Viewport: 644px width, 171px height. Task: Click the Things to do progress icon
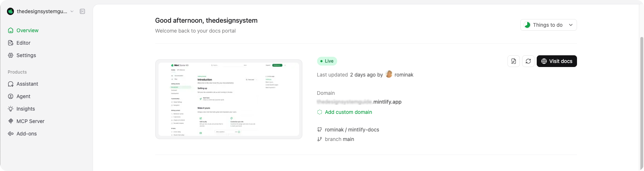coord(527,25)
